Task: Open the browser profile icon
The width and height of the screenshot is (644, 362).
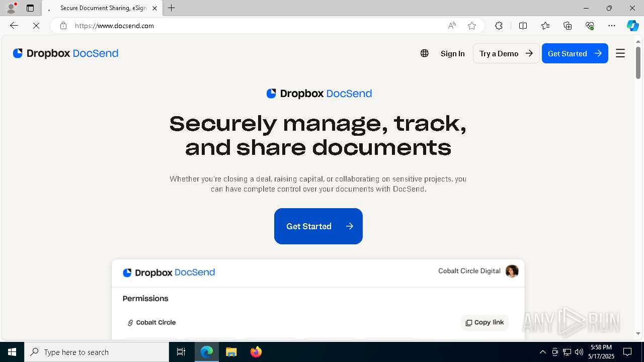Action: (x=11, y=8)
